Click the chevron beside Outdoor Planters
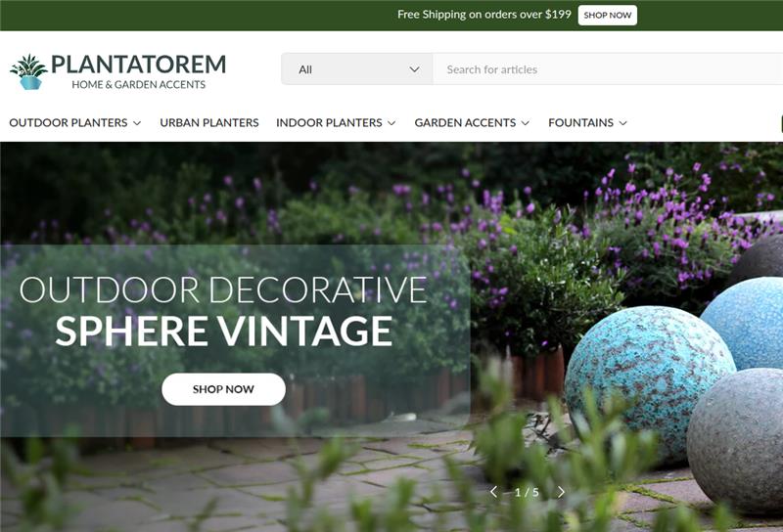 137,123
